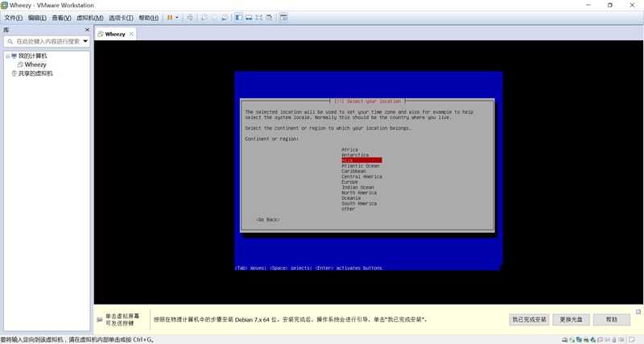Click Europe in the continent list

pyautogui.click(x=350, y=181)
